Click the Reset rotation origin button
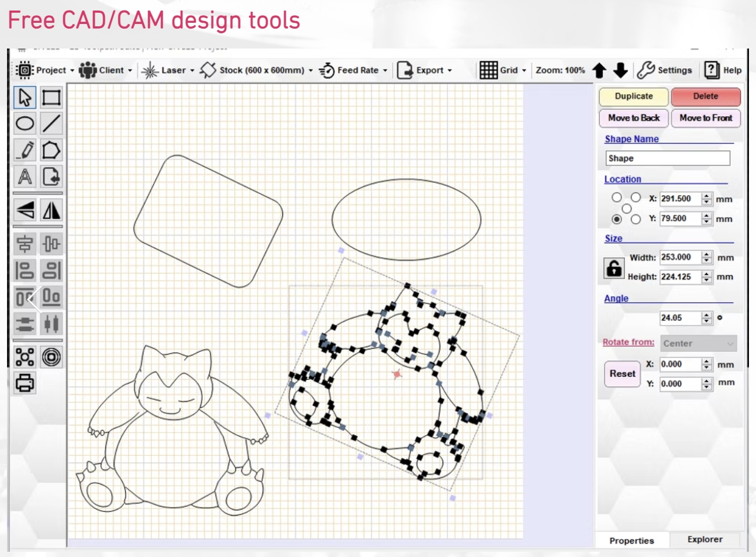This screenshot has height=557, width=756. point(622,374)
